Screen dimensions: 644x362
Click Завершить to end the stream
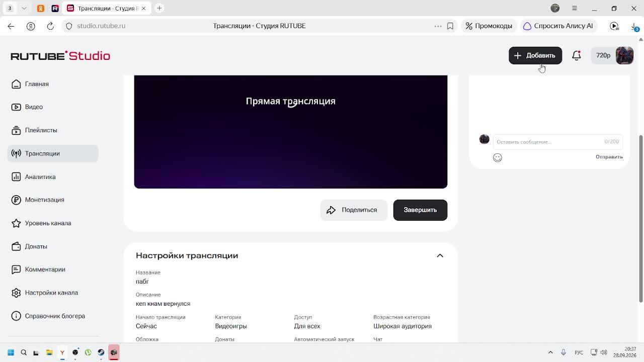pos(420,210)
